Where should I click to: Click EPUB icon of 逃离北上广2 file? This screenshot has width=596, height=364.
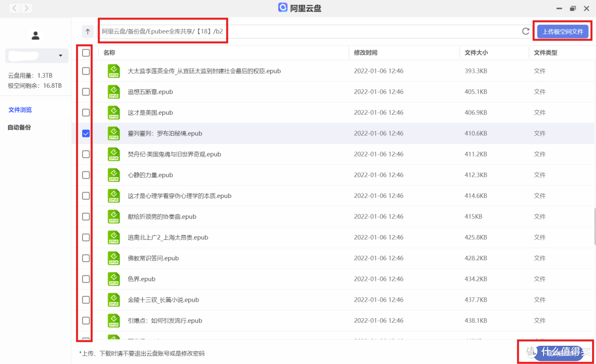point(114,238)
